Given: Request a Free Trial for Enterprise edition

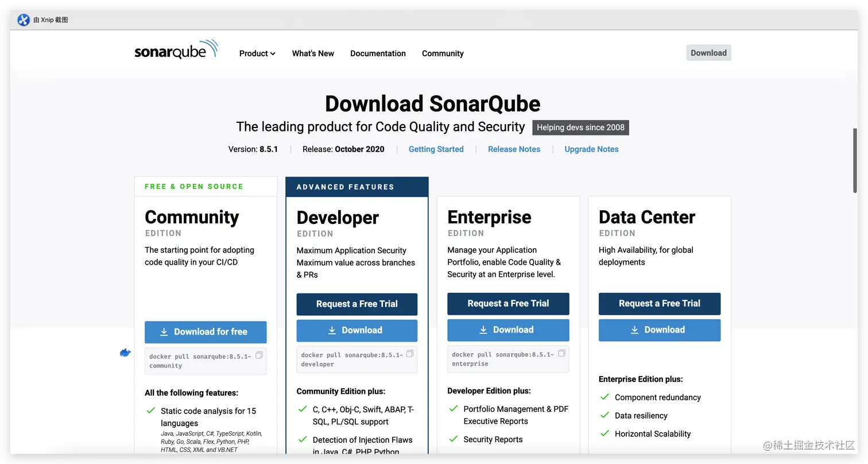Looking at the screenshot, I should click(508, 304).
